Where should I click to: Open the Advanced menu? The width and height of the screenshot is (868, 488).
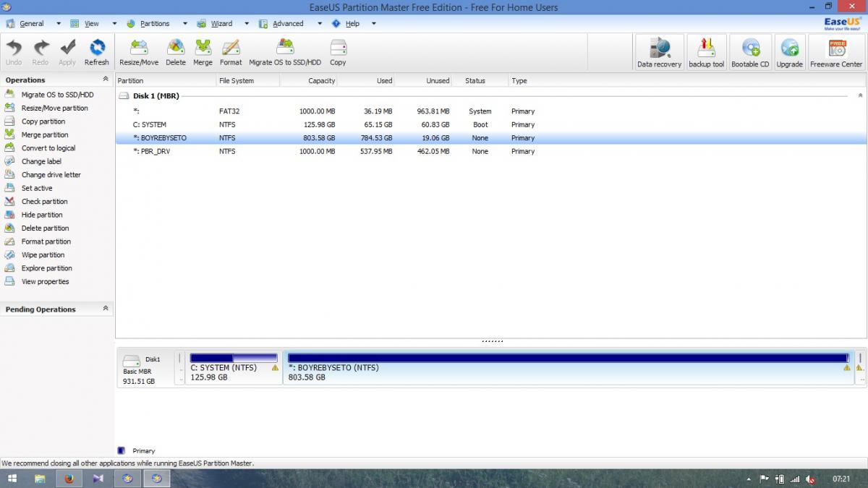[x=287, y=23]
